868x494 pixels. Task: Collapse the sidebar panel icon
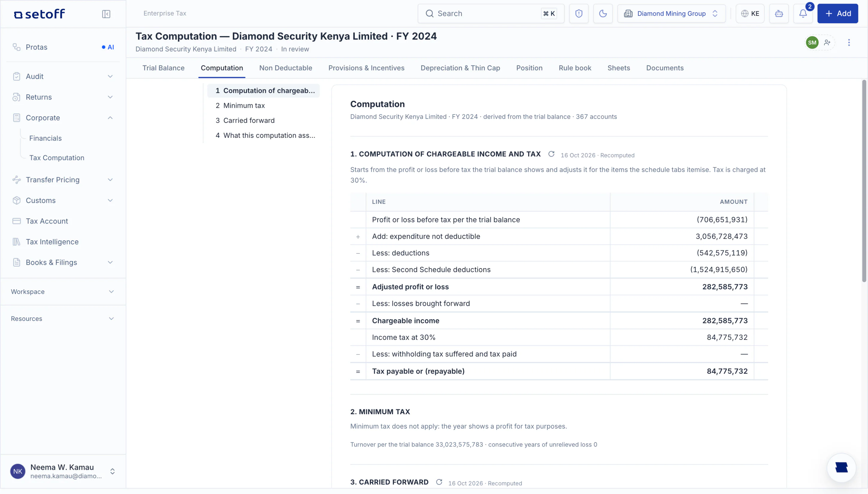tap(106, 14)
